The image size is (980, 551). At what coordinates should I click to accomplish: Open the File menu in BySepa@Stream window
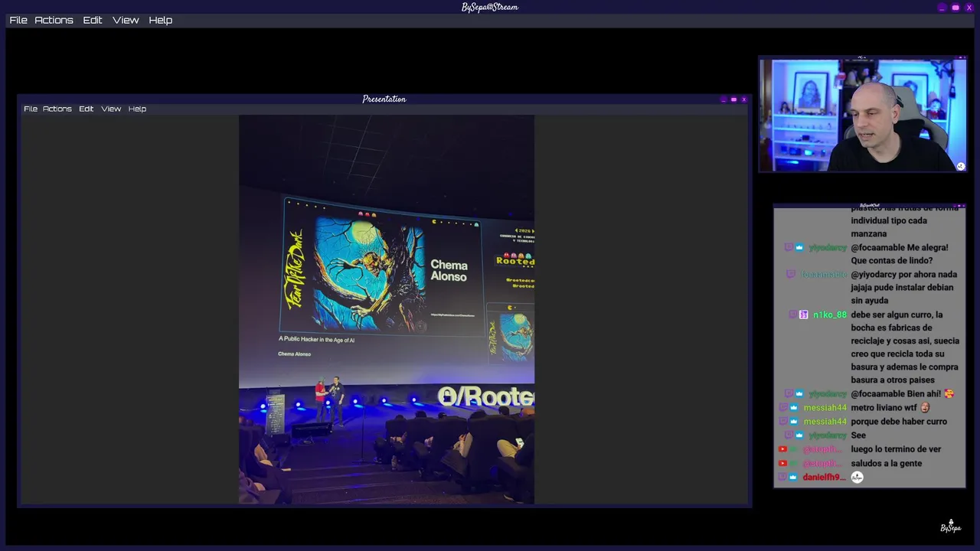click(x=18, y=20)
